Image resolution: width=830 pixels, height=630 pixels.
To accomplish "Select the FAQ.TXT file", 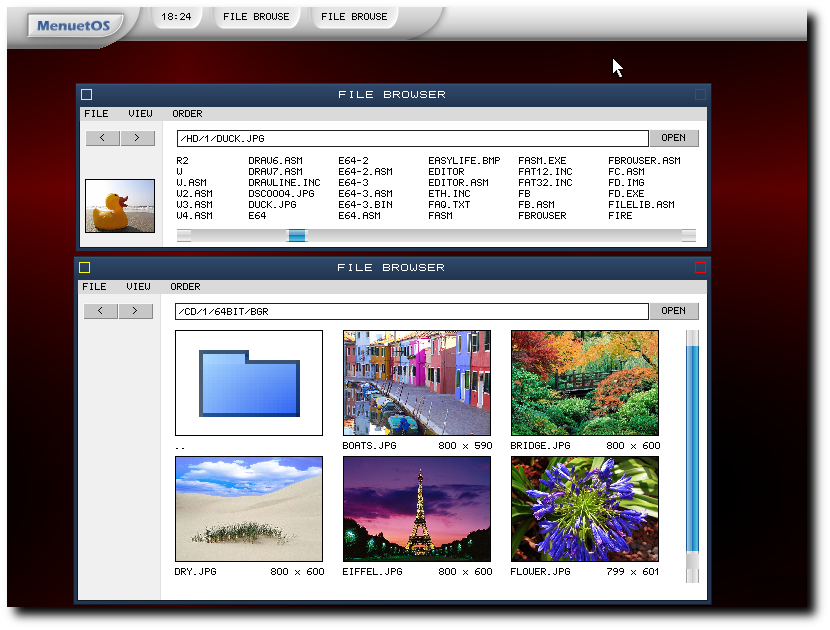I will pyautogui.click(x=449, y=205).
